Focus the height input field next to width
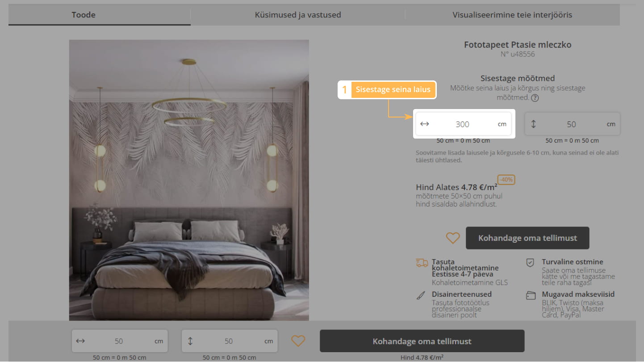Image resolution: width=644 pixels, height=362 pixels. coord(573,124)
